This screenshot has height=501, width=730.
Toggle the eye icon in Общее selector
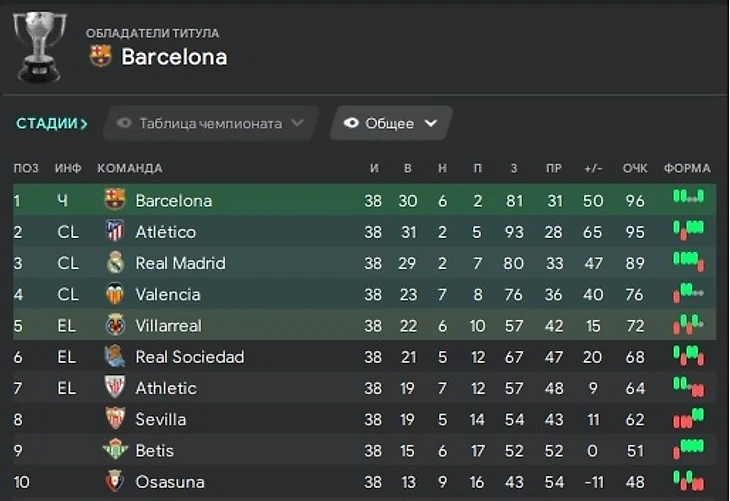coord(351,124)
